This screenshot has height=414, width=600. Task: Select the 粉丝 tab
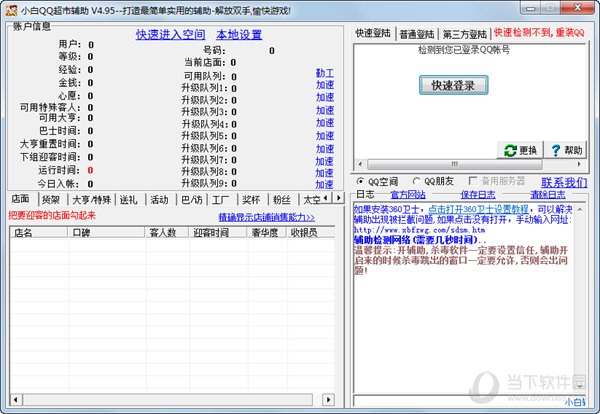[282, 200]
